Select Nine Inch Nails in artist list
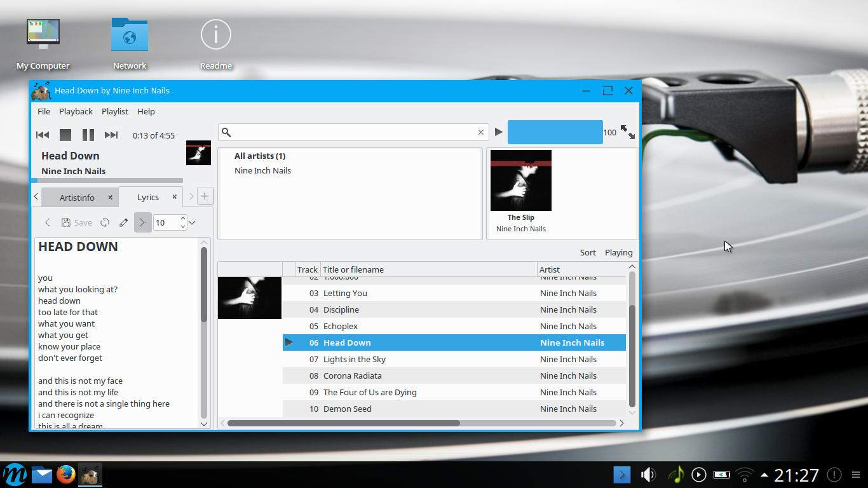868x488 pixels. click(x=262, y=170)
